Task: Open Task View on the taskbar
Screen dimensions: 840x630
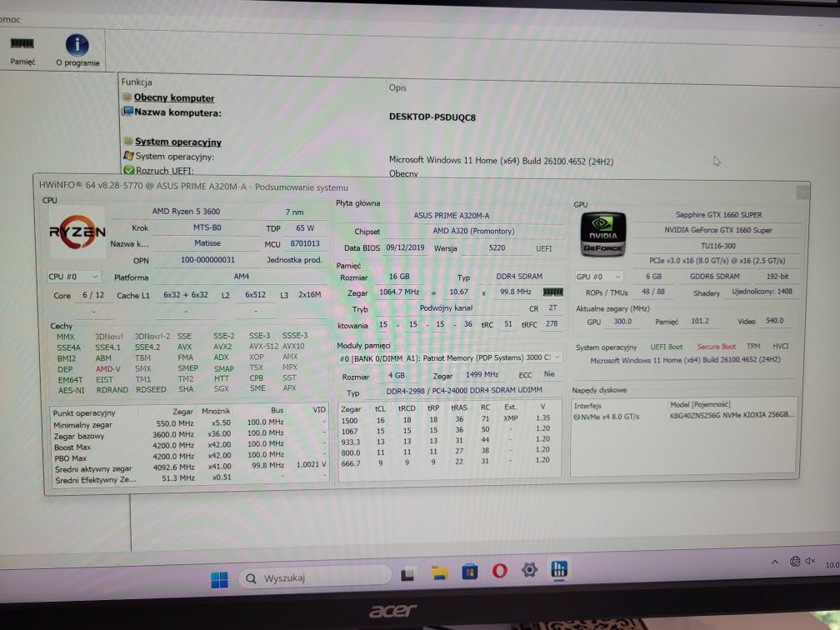Action: 407,575
